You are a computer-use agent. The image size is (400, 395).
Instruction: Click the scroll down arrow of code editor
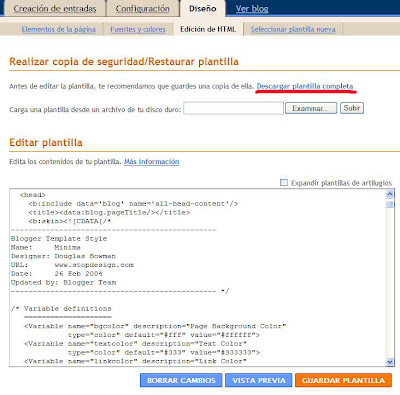390,362
